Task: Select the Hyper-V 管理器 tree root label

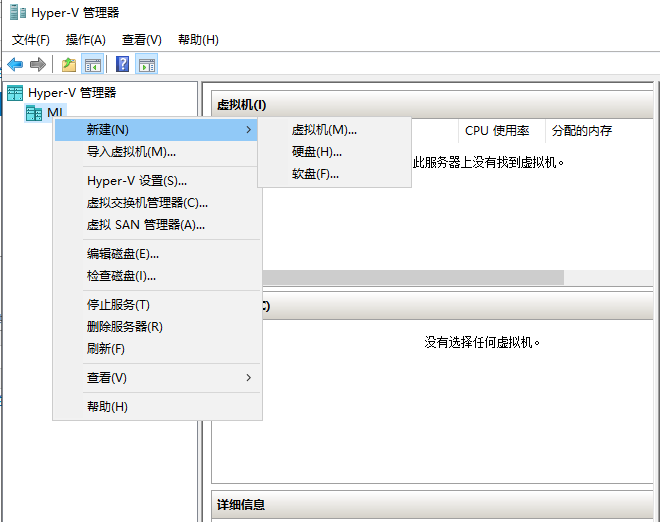Action: (x=72, y=93)
